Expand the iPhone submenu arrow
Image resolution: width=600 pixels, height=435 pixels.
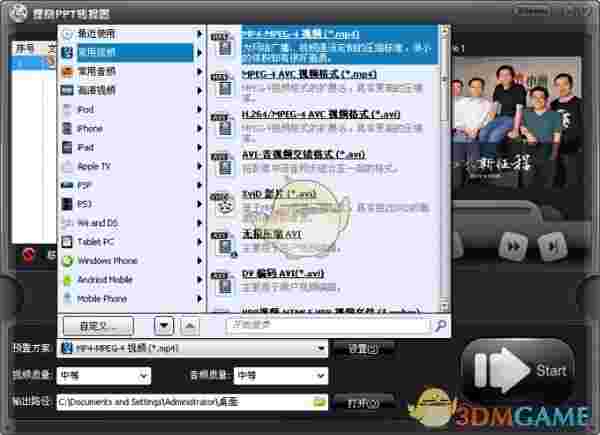(x=199, y=129)
